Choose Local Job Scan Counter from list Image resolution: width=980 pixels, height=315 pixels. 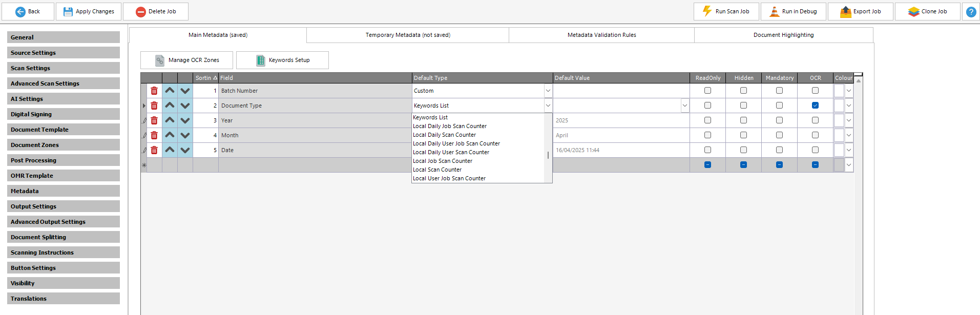443,161
